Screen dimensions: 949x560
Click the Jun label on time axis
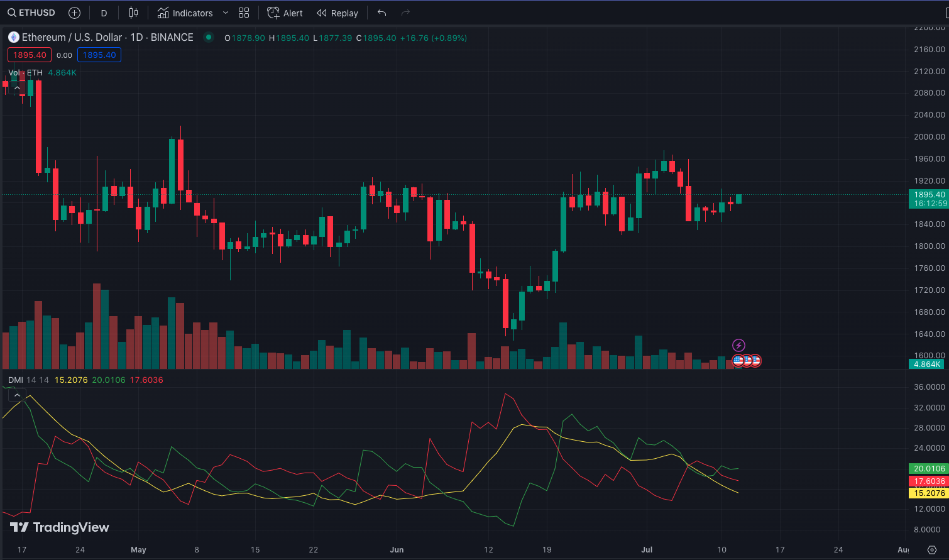[x=397, y=550]
